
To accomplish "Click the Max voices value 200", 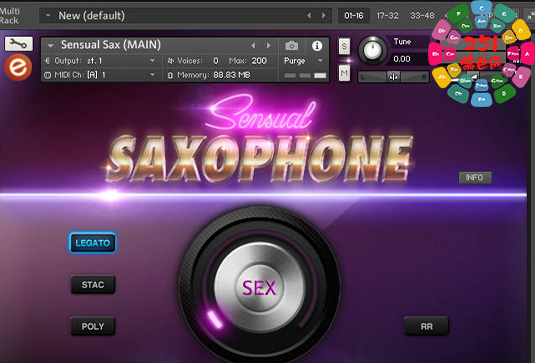I will [259, 61].
